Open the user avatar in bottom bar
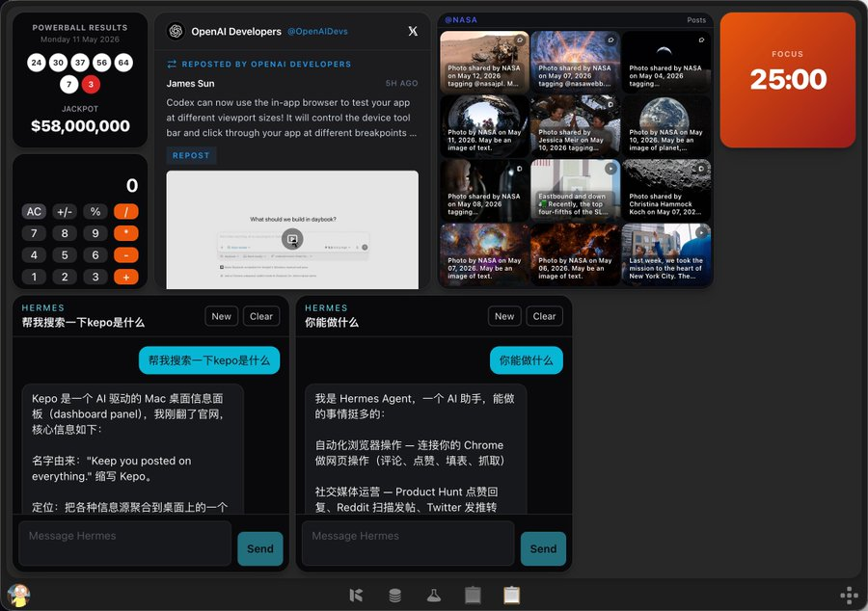This screenshot has width=868, height=611. click(19, 596)
